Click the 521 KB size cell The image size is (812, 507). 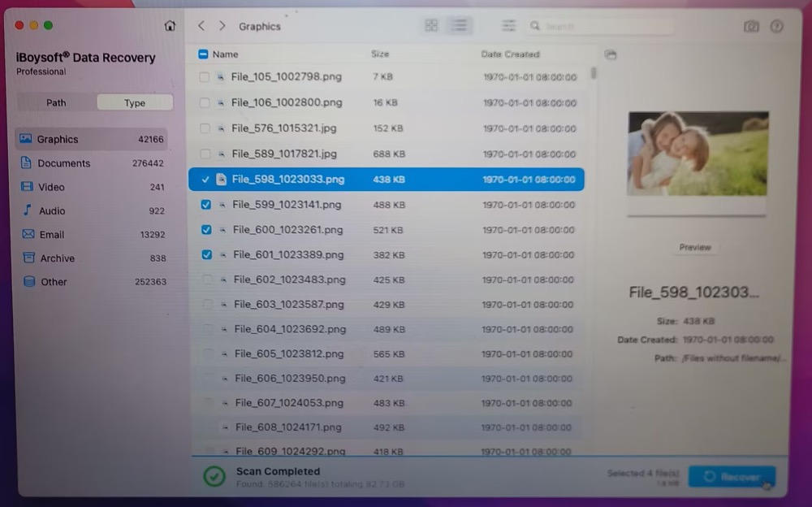[x=388, y=230]
